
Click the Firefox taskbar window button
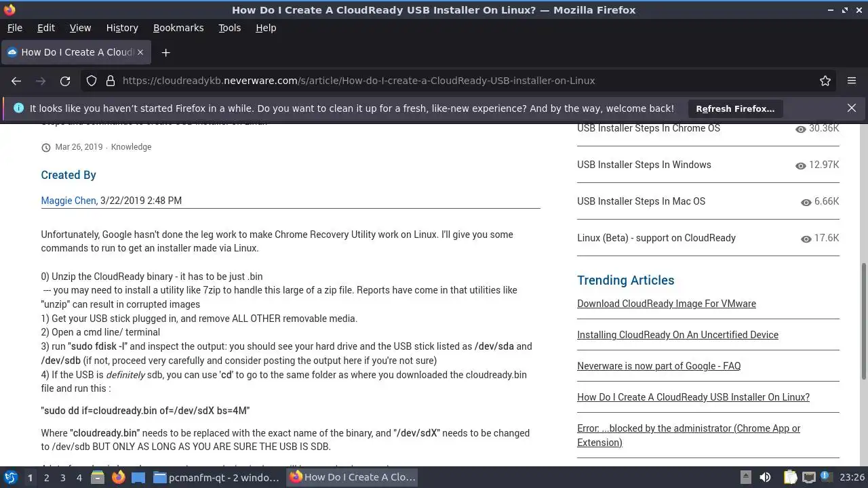353,477
